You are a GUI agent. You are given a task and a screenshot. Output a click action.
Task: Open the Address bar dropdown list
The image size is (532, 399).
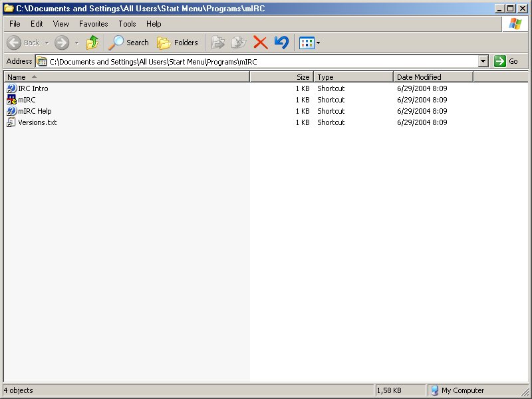[x=483, y=61]
